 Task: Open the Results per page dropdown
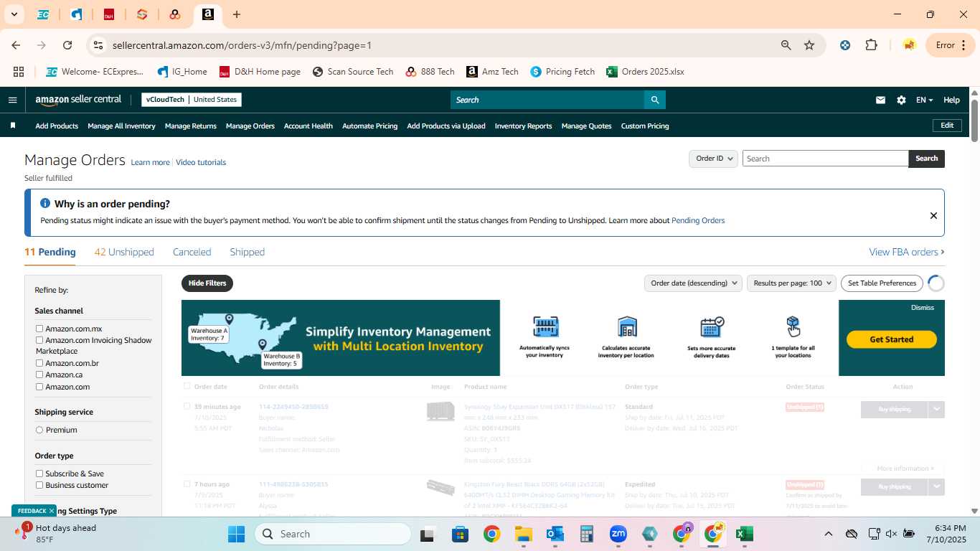point(792,283)
